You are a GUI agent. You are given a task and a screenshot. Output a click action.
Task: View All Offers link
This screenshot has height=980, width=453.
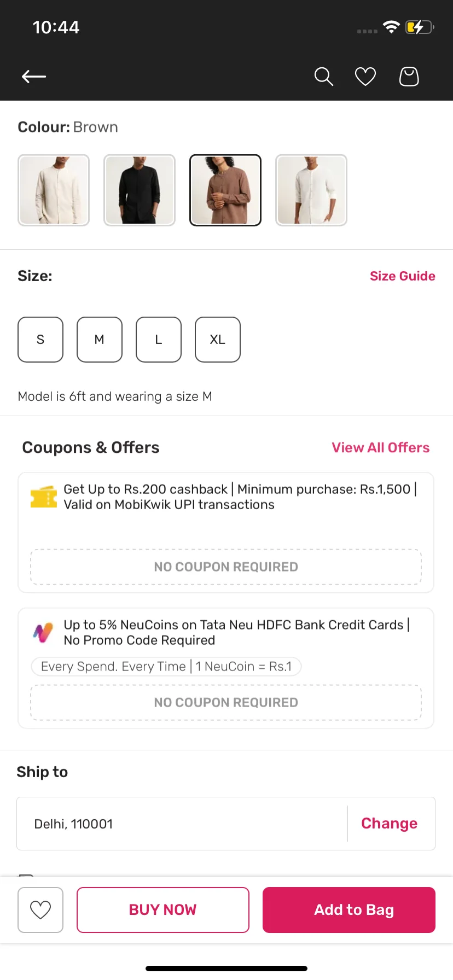(381, 448)
